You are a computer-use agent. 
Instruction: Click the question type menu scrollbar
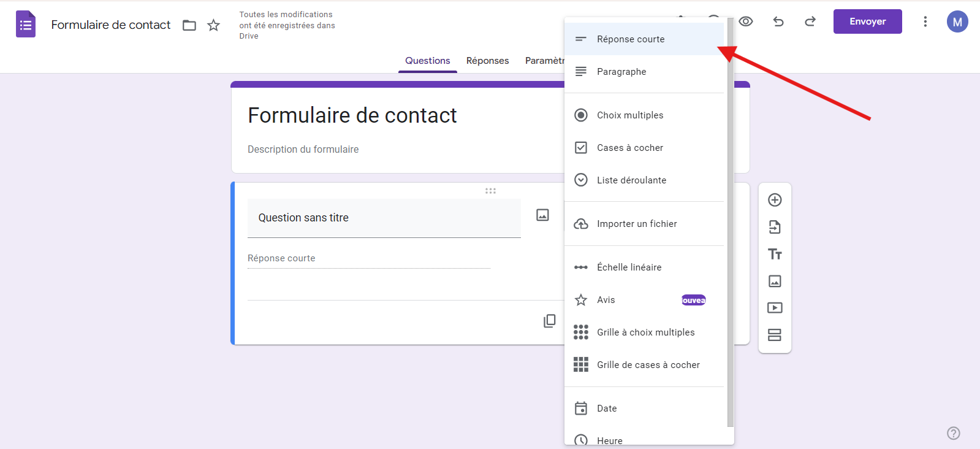pyautogui.click(x=730, y=221)
